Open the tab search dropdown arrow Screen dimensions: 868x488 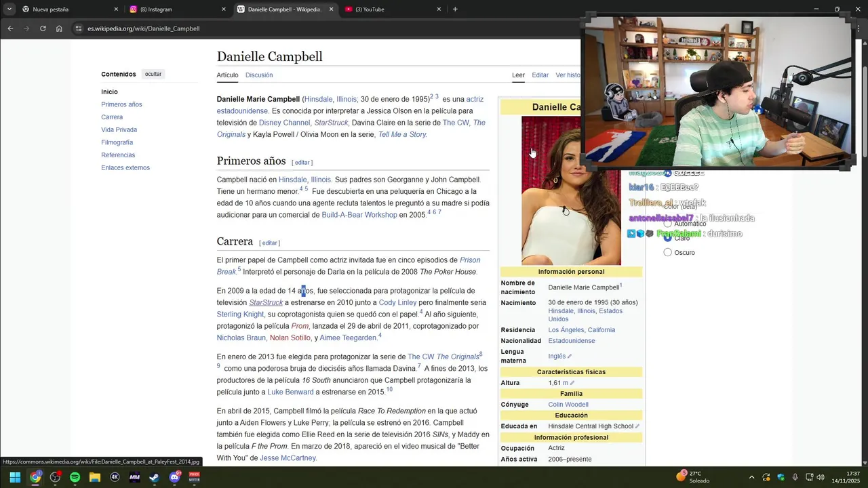coord(9,9)
